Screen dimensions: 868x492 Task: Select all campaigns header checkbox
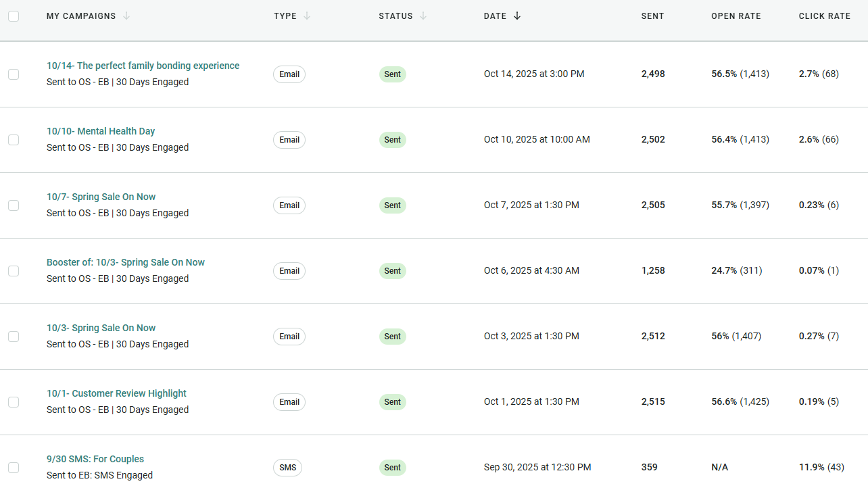click(x=14, y=16)
